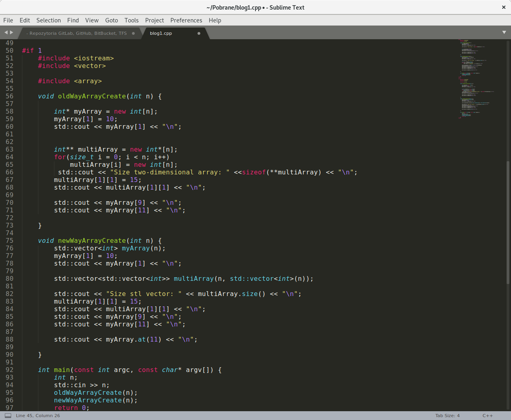Change Tab Size: 4 setting
Image resolution: width=511 pixels, height=420 pixels.
pos(447,416)
